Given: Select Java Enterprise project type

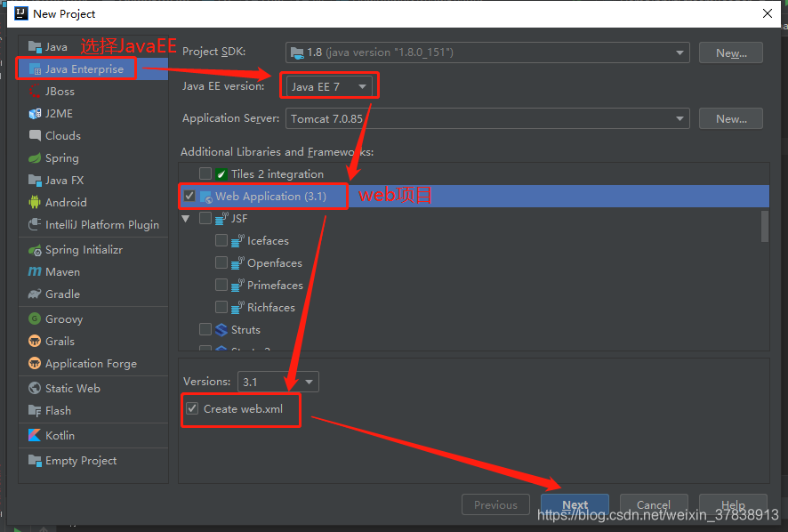Looking at the screenshot, I should coord(93,69).
